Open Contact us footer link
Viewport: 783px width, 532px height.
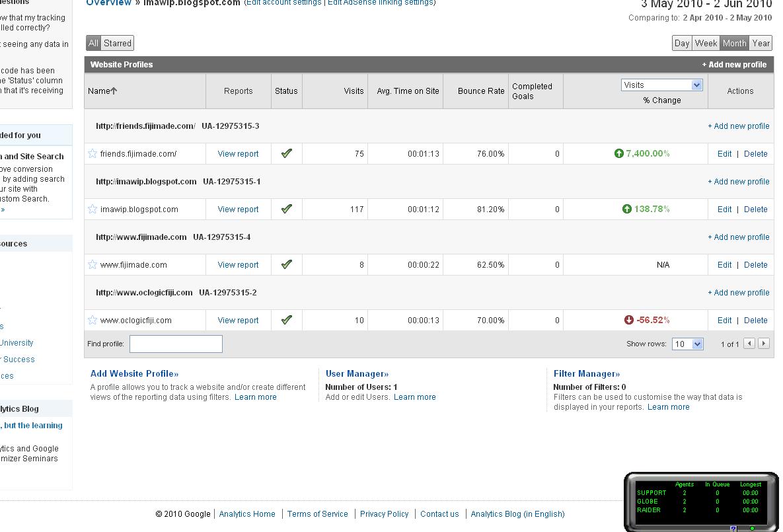point(439,514)
